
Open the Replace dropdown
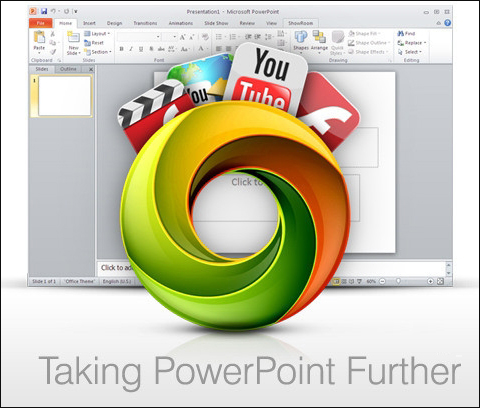point(412,43)
